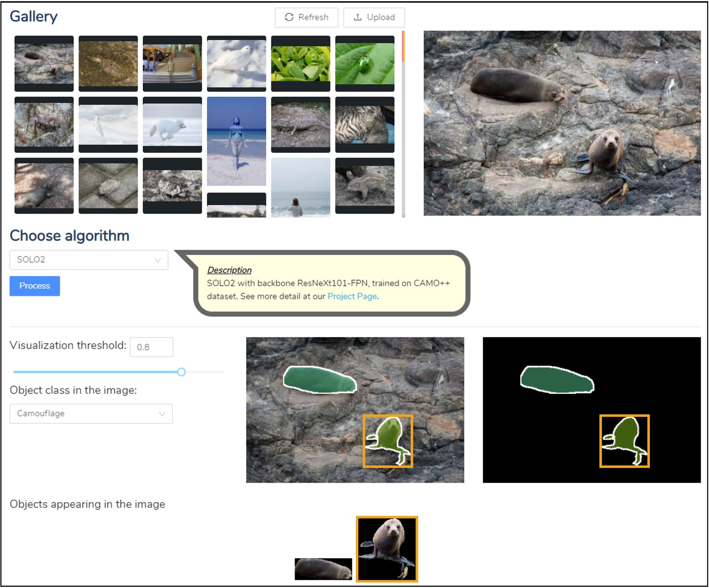Expand the algorithm selector chevron

pos(158,260)
